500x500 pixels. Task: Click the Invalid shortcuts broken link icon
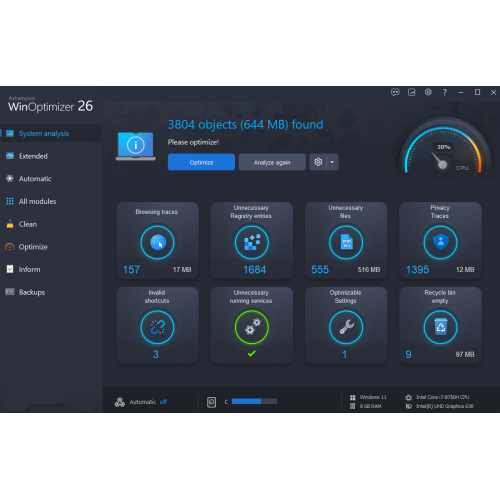157,327
